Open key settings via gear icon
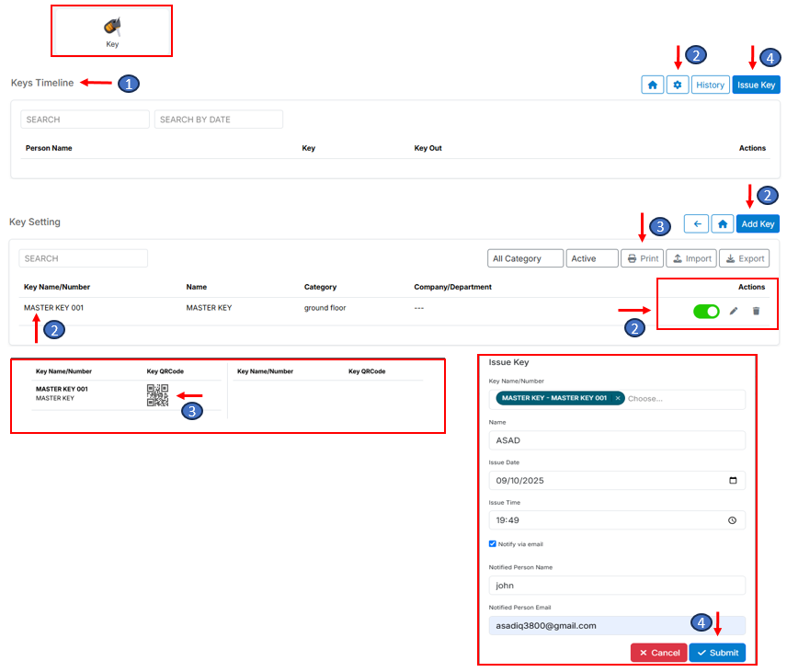The width and height of the screenshot is (787, 672). click(x=678, y=85)
